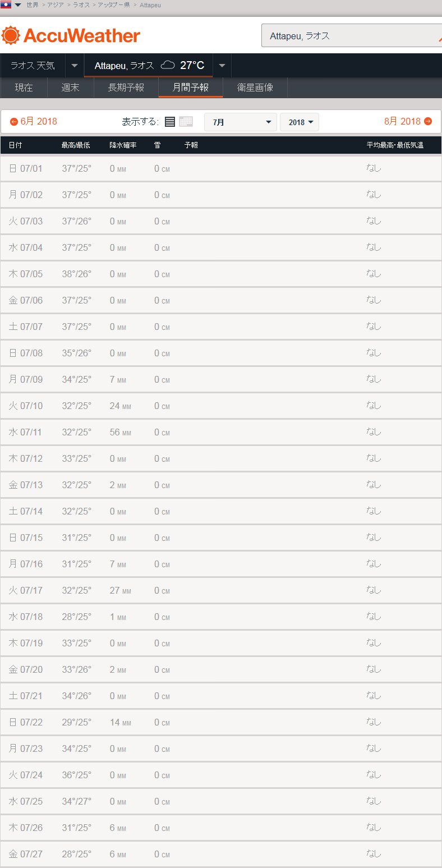Open the 長期予報 tab
Image resolution: width=442 pixels, height=868 pixels.
pos(126,88)
